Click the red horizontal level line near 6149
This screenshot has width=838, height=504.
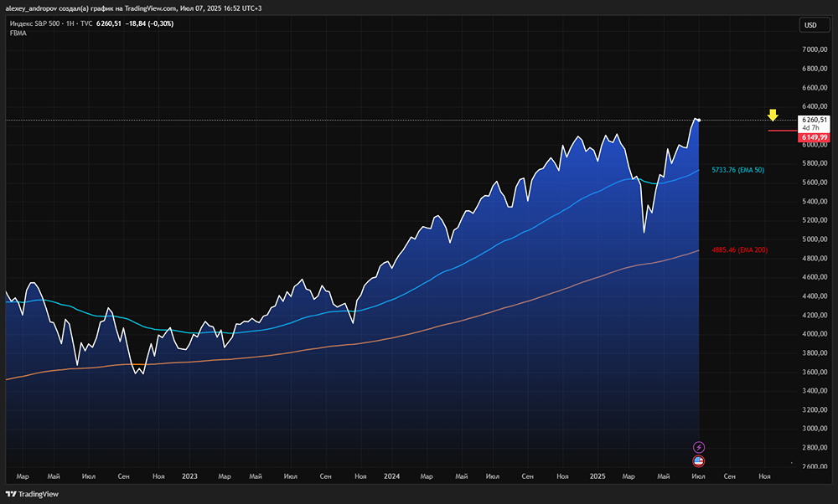pyautogui.click(x=783, y=131)
